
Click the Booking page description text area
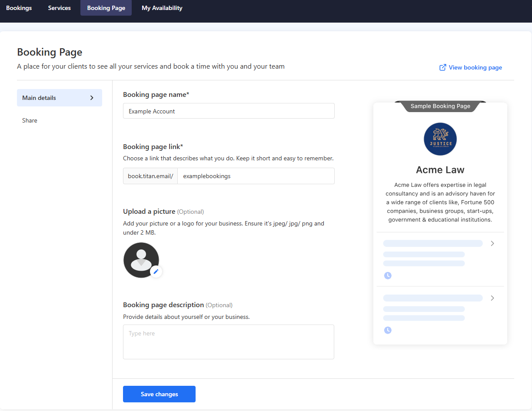[229, 341]
